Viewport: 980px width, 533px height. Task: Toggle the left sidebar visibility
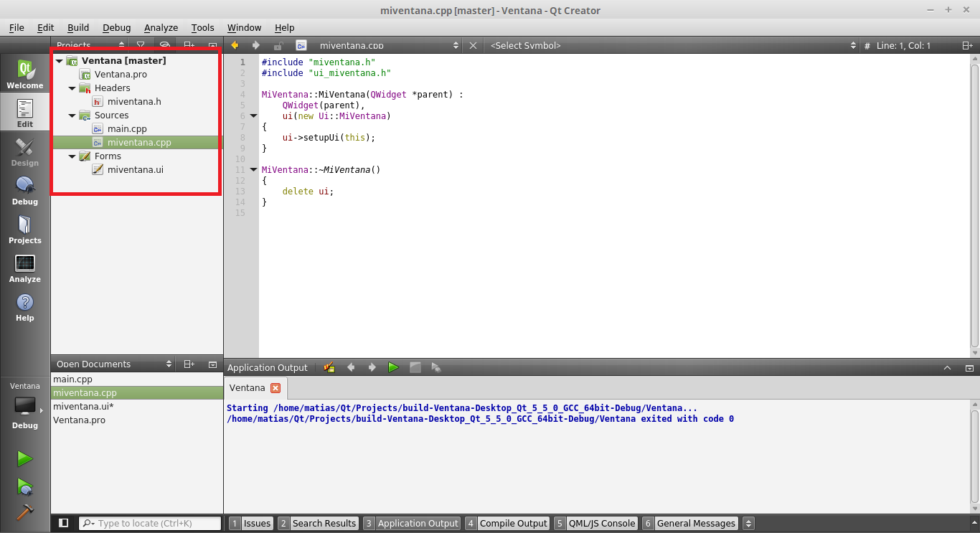click(x=63, y=523)
